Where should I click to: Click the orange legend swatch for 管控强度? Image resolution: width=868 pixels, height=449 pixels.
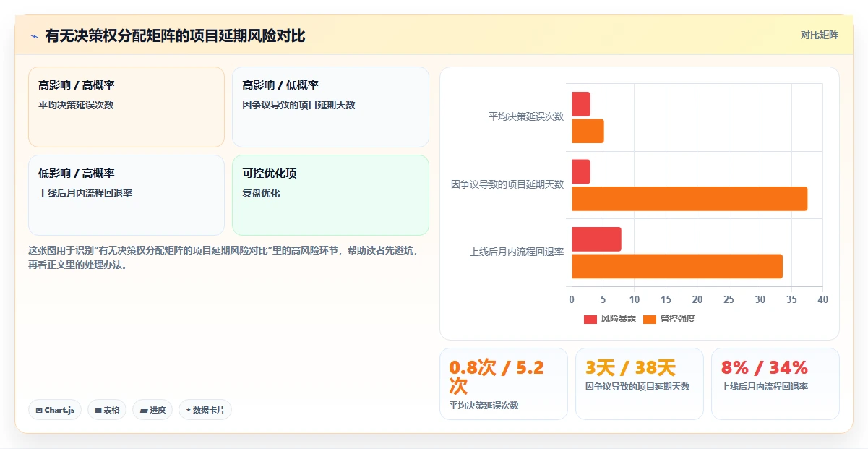click(x=650, y=319)
